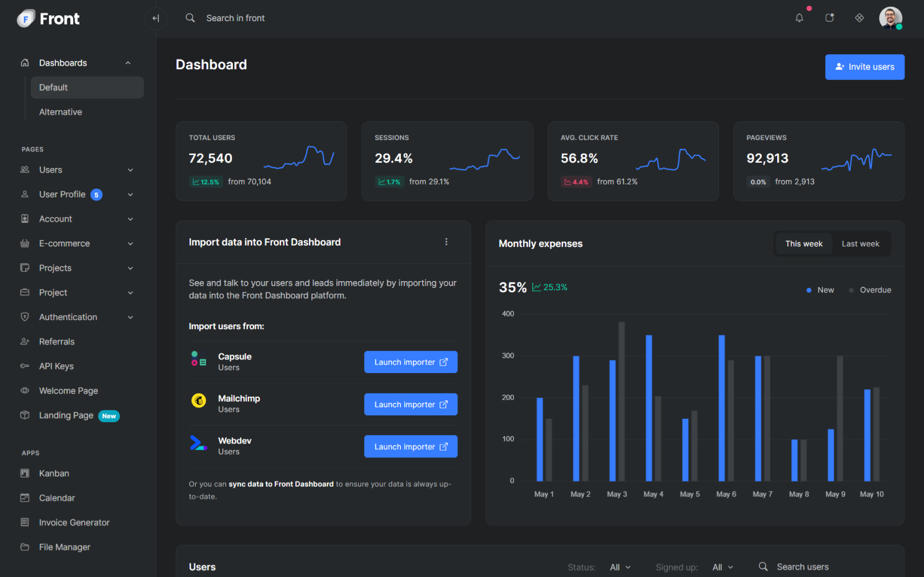Click the Front logo in header
Viewport: 924px width, 577px height.
pos(49,19)
